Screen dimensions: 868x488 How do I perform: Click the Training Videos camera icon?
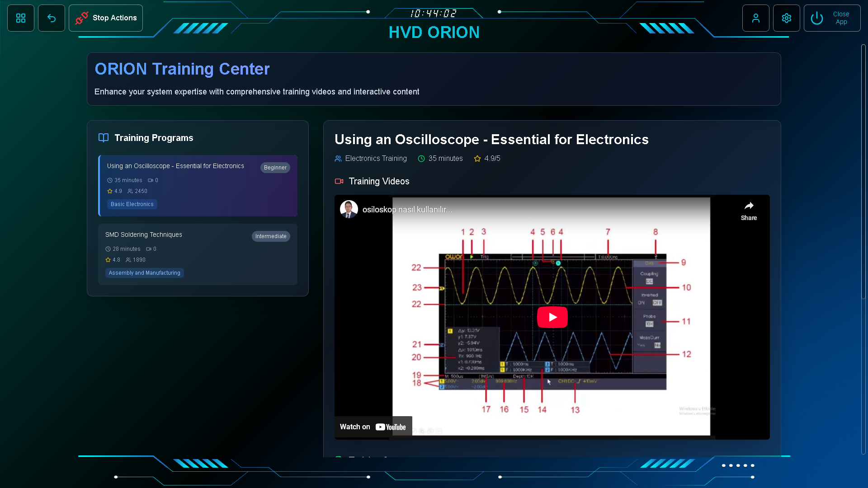(x=339, y=181)
